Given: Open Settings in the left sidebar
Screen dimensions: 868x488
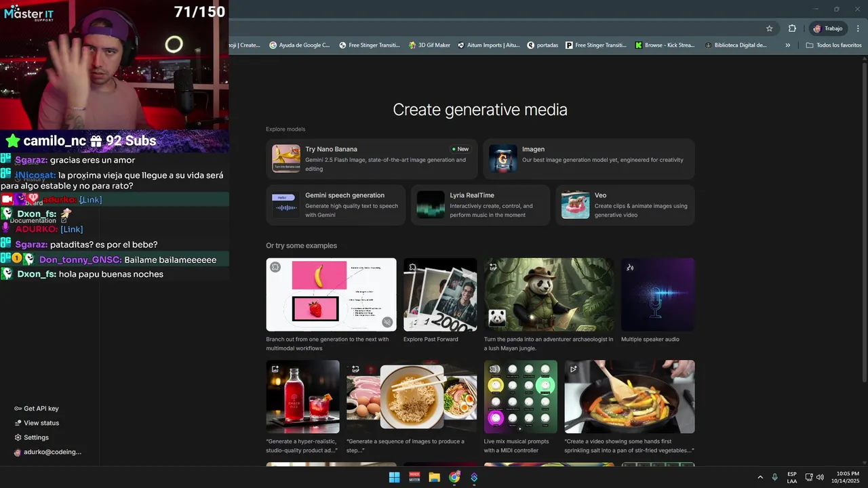Looking at the screenshot, I should coord(32,438).
